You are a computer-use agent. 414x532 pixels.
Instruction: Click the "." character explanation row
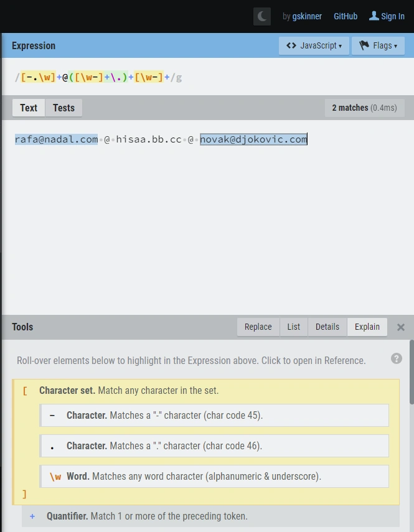click(214, 446)
